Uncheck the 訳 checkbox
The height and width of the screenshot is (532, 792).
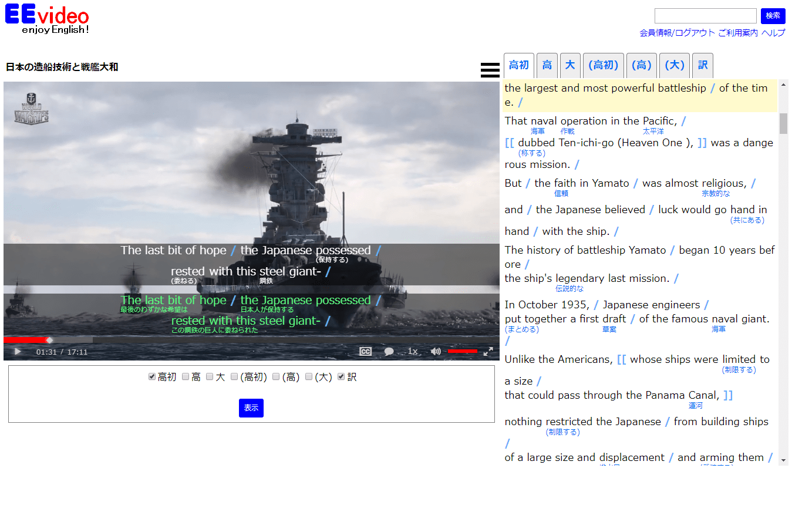(x=341, y=376)
